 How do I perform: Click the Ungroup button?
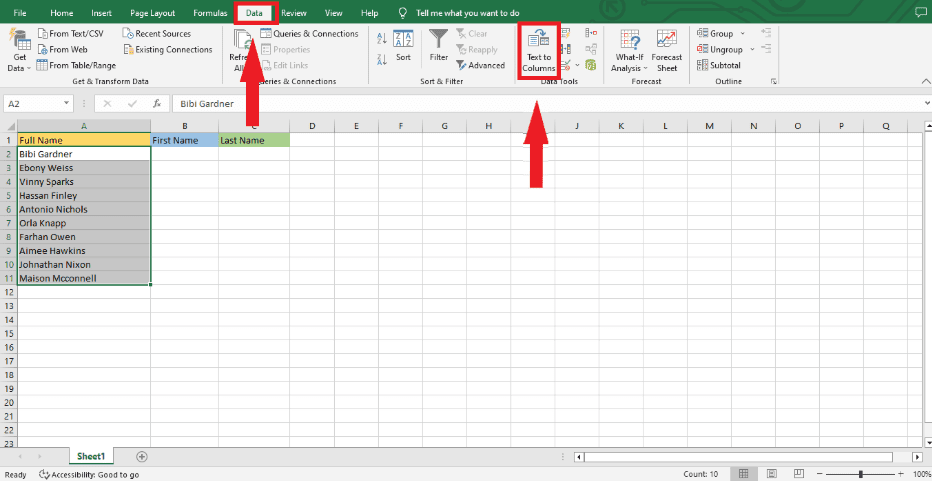[720, 50]
